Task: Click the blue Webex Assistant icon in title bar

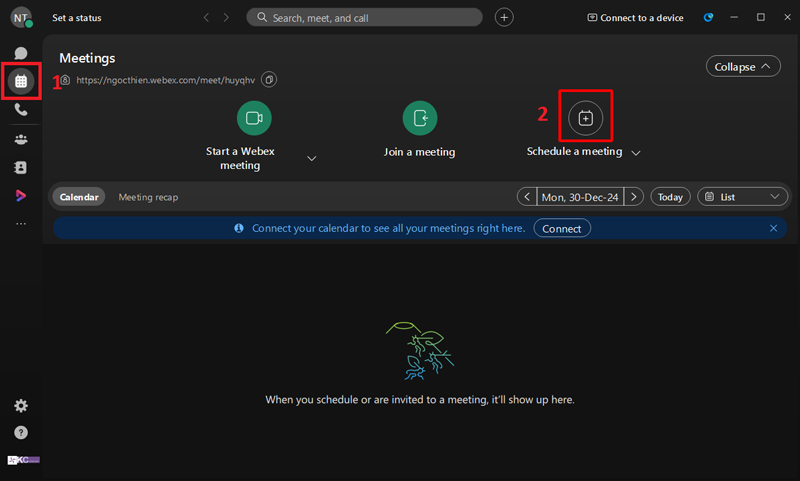Action: click(708, 17)
